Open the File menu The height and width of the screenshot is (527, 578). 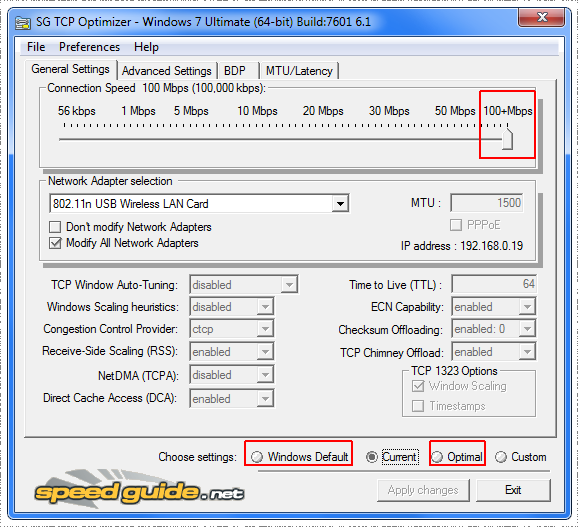[36, 47]
